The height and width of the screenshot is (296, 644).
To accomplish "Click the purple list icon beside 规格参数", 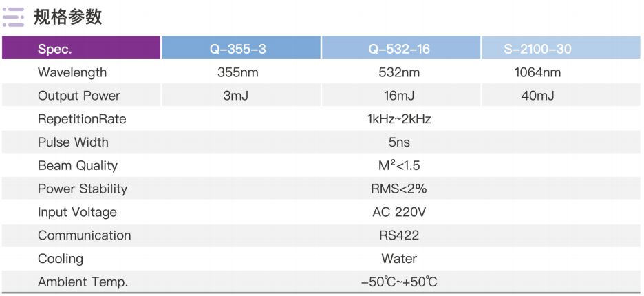I will [x=13, y=17].
